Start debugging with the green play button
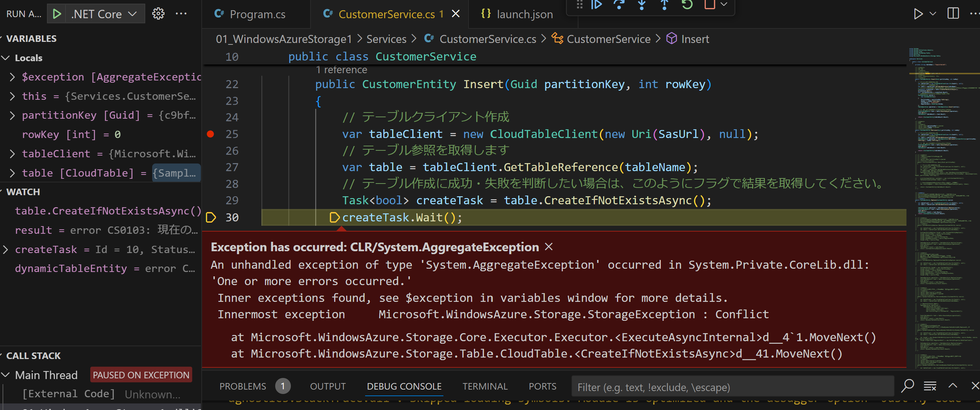 click(57, 14)
